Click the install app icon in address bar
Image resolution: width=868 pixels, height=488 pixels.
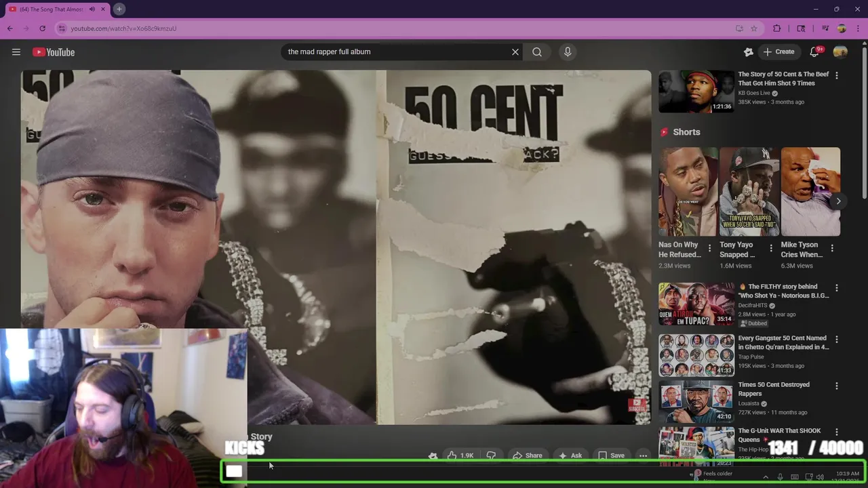739,28
